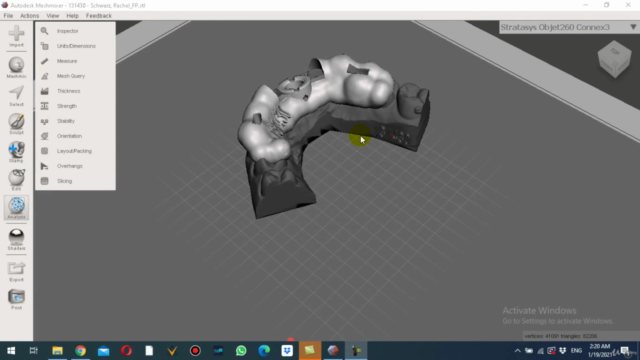Open the Units/Dimensions tool
The width and height of the screenshot is (640, 360).
coord(75,46)
